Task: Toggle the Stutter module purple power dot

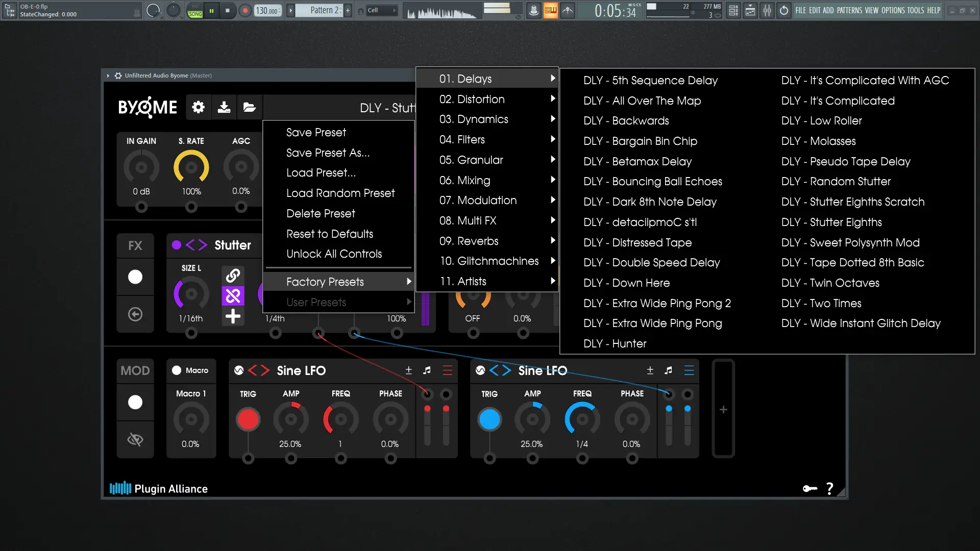Action: pos(177,245)
